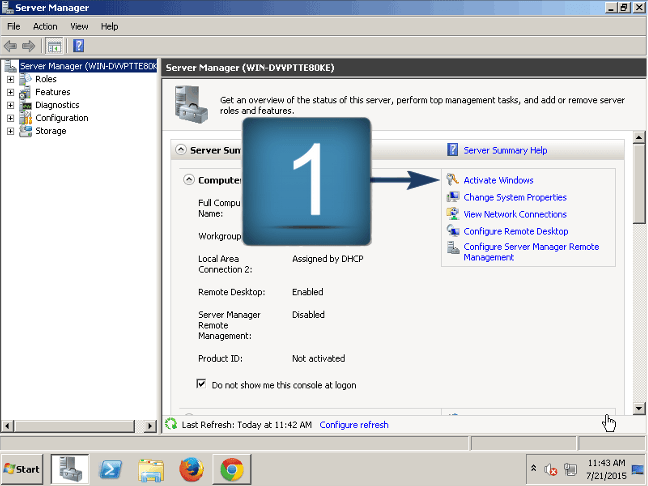Click the blue Help toolbar icon

(x=78, y=45)
